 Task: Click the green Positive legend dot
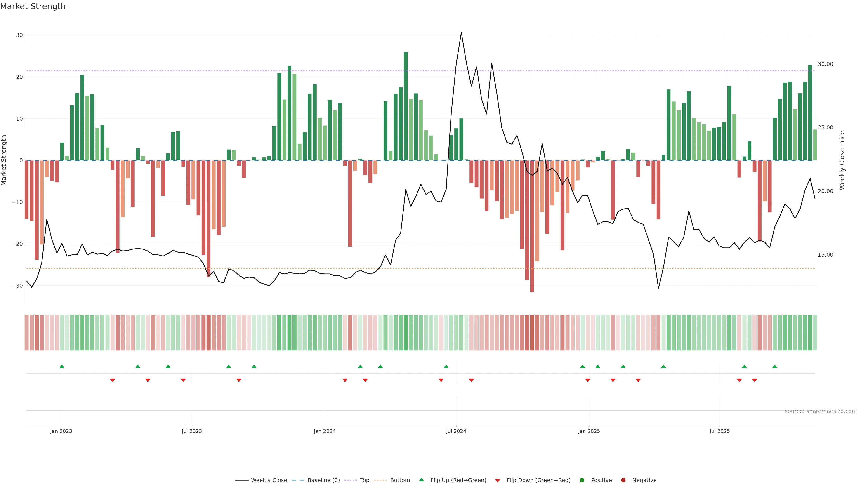click(x=582, y=480)
